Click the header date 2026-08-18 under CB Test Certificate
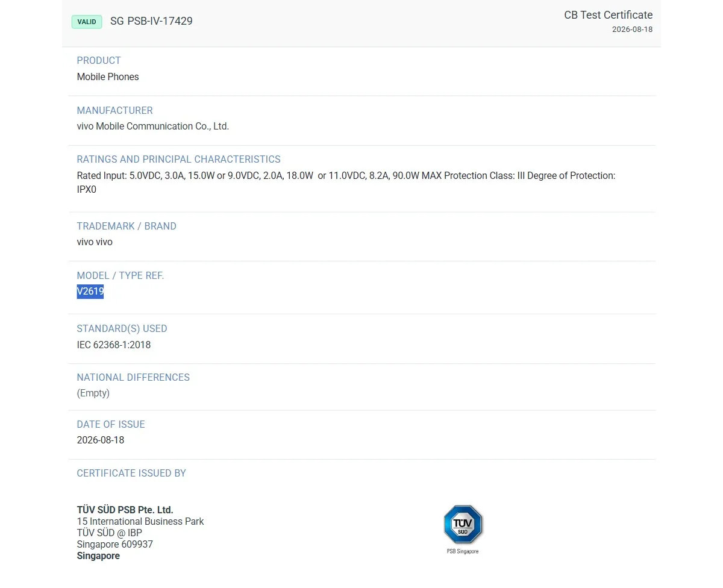This screenshot has height=588, width=723. click(x=632, y=30)
